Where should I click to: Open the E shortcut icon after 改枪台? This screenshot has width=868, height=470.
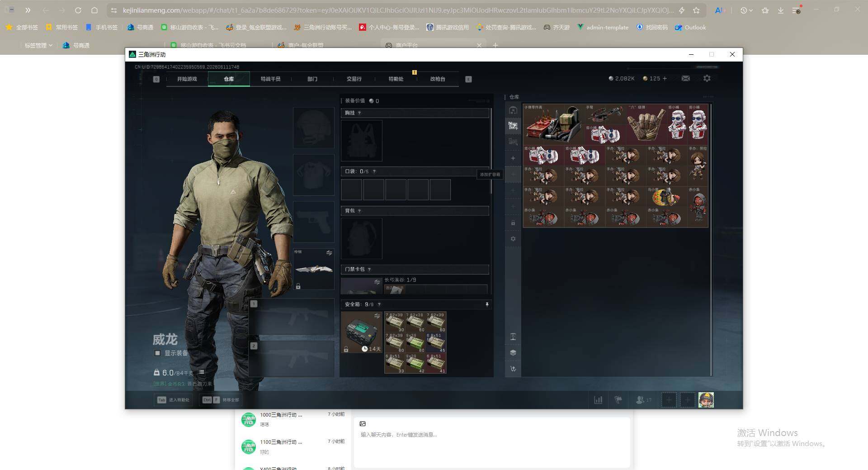tap(468, 79)
